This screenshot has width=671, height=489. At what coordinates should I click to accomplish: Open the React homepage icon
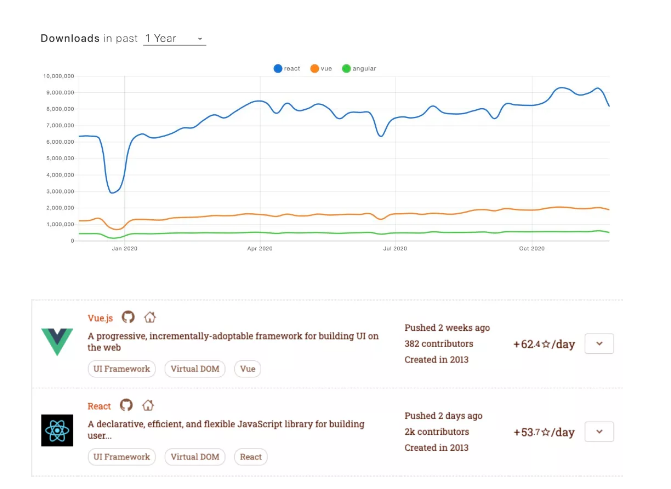pos(148,405)
